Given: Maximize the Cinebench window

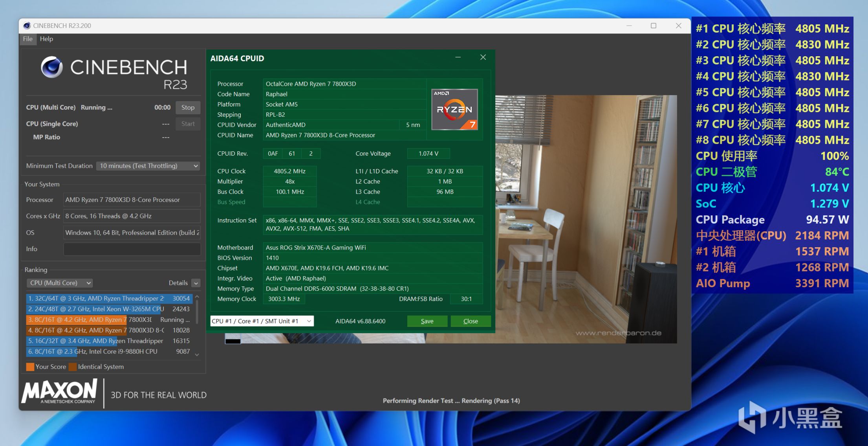Looking at the screenshot, I should (x=654, y=26).
